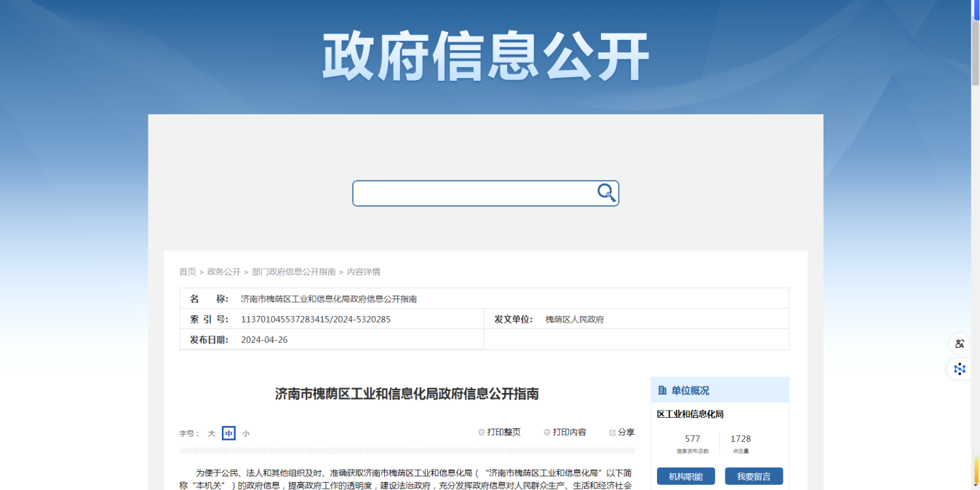Image resolution: width=980 pixels, height=490 pixels.
Task: Click the 机构职能 button
Action: tap(685, 476)
